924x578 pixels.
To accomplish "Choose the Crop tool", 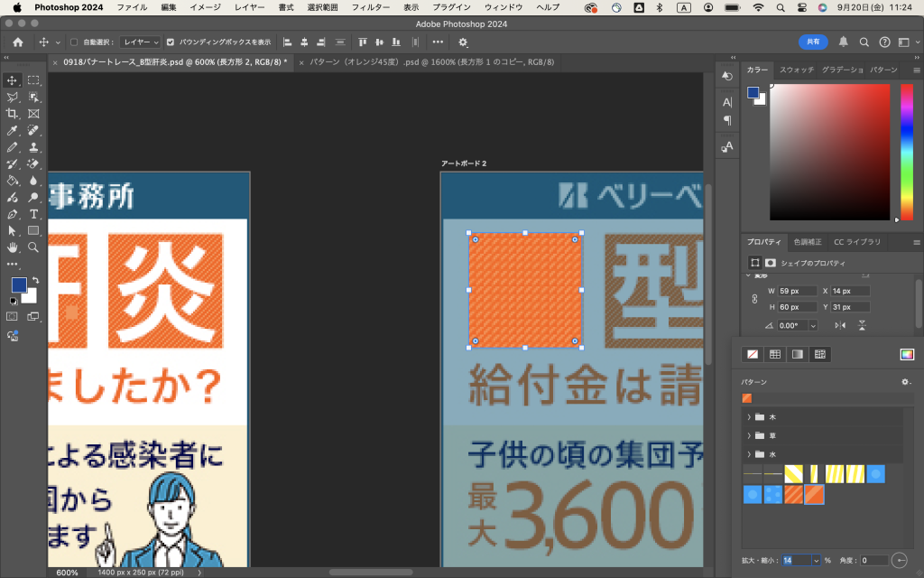I will coord(13,114).
